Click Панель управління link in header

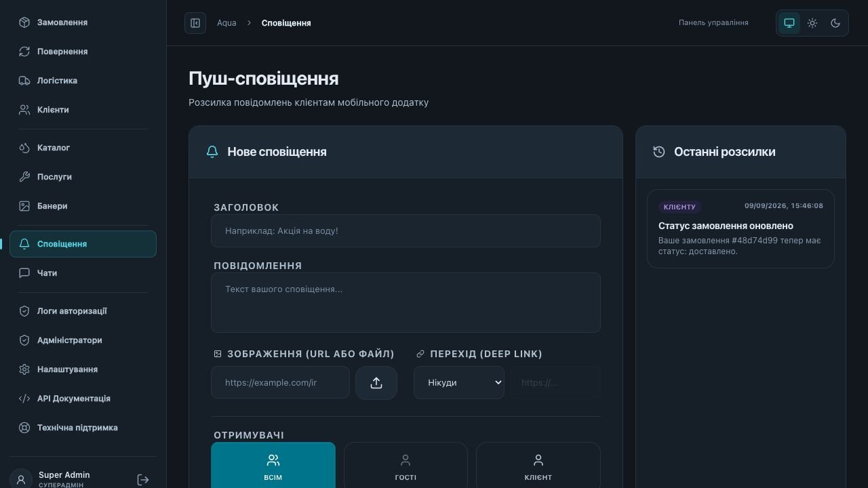point(713,23)
